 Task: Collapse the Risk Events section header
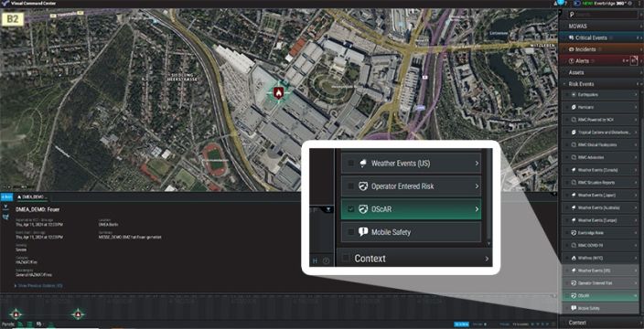601,84
